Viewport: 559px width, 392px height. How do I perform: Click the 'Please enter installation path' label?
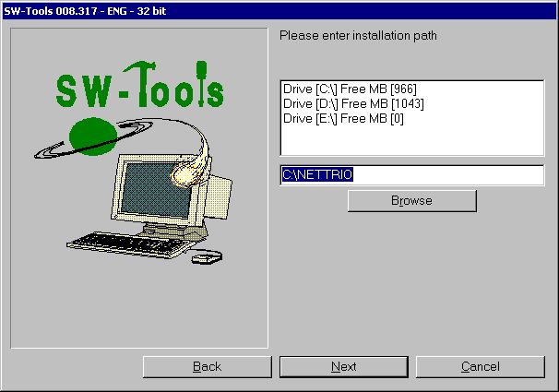[357, 36]
